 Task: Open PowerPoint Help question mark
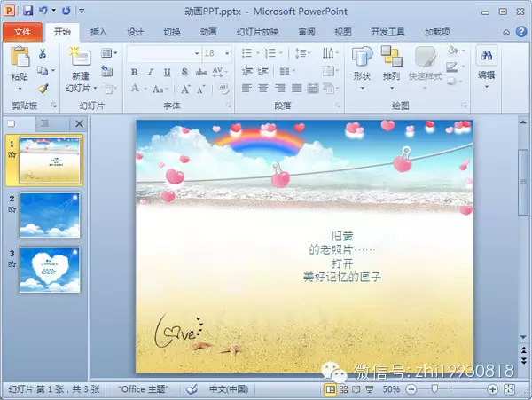[521, 32]
